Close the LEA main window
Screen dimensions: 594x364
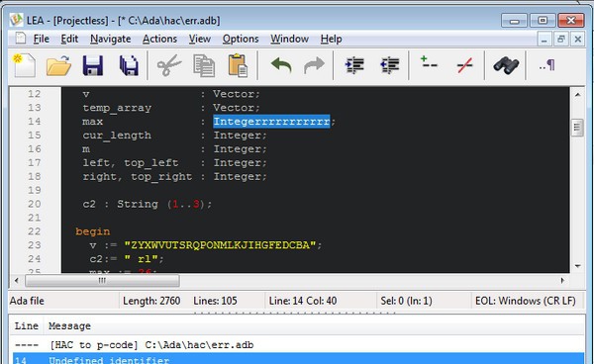pos(571,20)
